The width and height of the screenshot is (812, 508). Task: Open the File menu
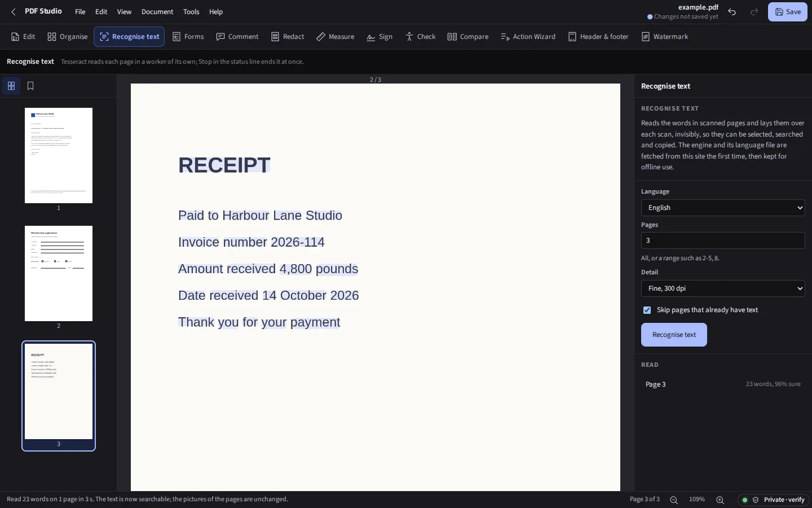80,12
